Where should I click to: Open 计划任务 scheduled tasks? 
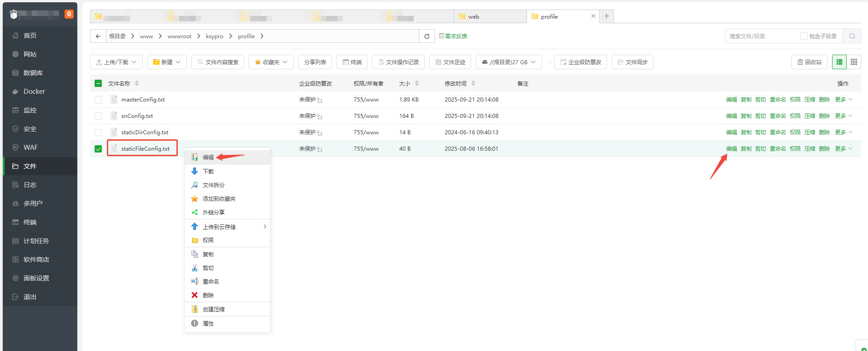pyautogui.click(x=40, y=241)
